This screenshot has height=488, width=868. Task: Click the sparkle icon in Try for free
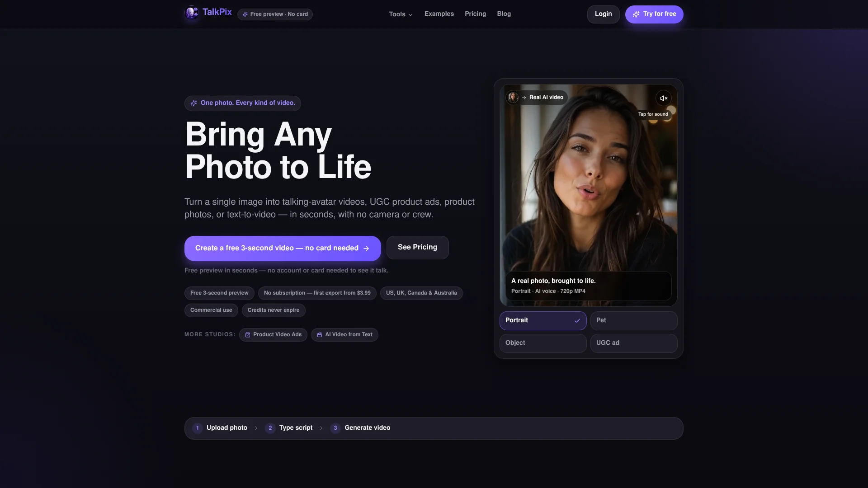point(636,14)
